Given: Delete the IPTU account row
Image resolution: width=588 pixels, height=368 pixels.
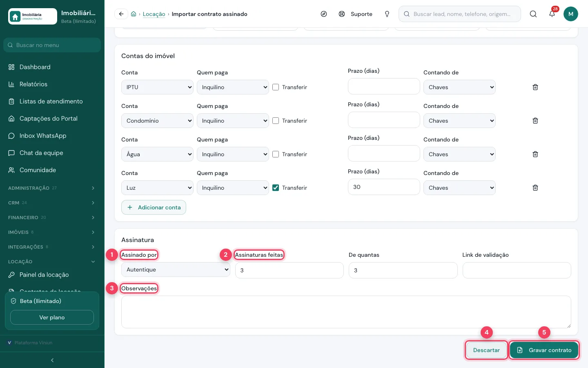Looking at the screenshot, I should 535,87.
